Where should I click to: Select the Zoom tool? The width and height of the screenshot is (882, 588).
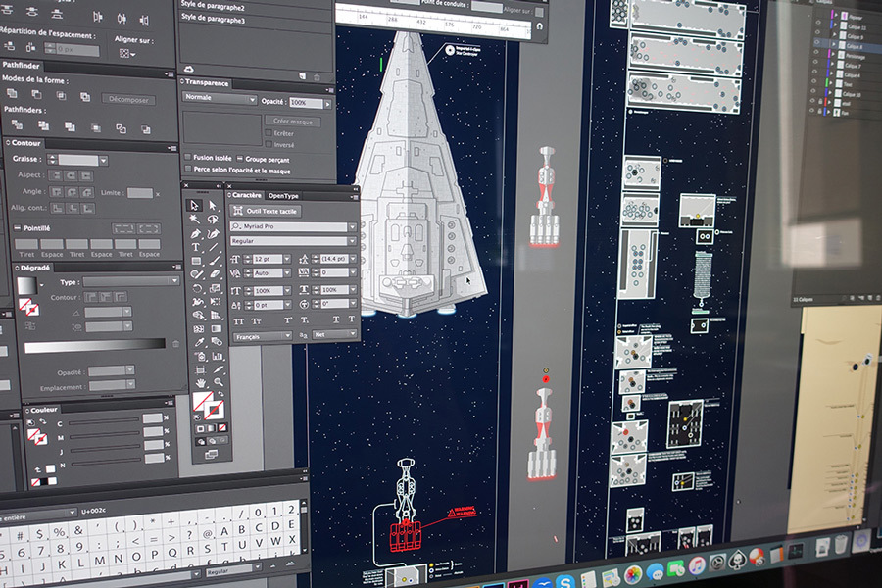tap(218, 381)
